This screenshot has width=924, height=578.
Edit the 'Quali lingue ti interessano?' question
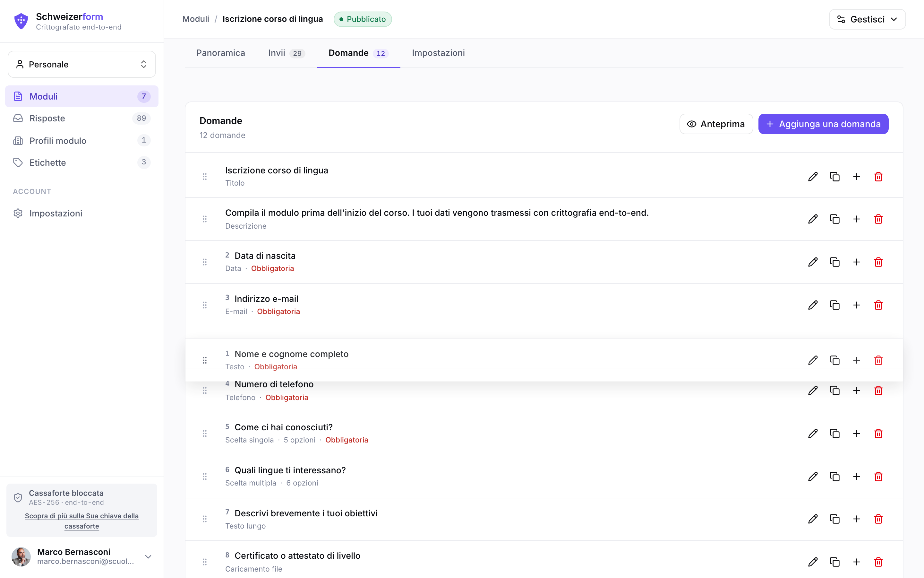tap(813, 476)
